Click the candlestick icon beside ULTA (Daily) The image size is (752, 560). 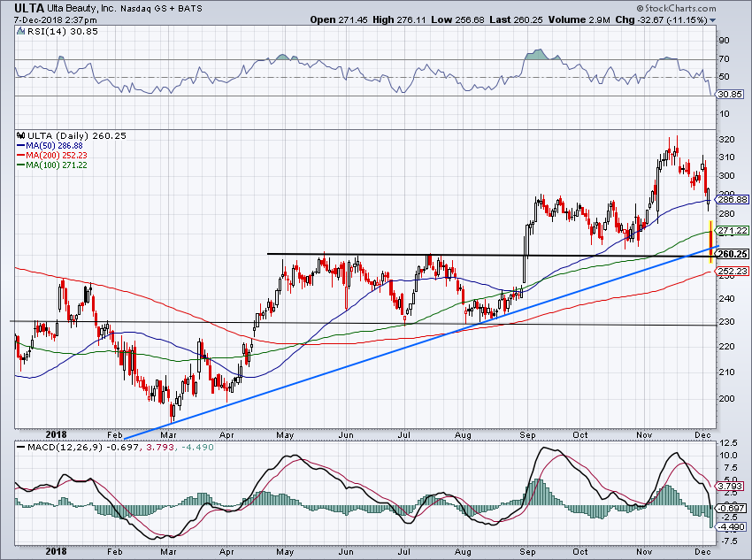tap(20, 135)
